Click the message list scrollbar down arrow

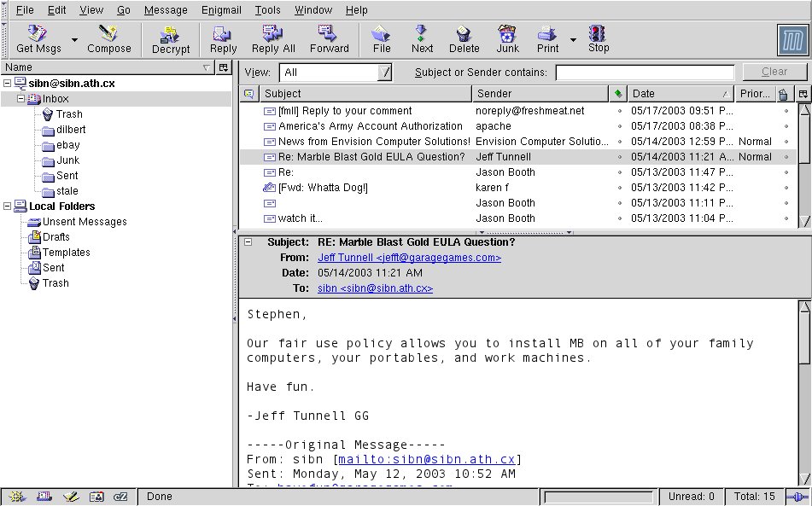point(804,221)
